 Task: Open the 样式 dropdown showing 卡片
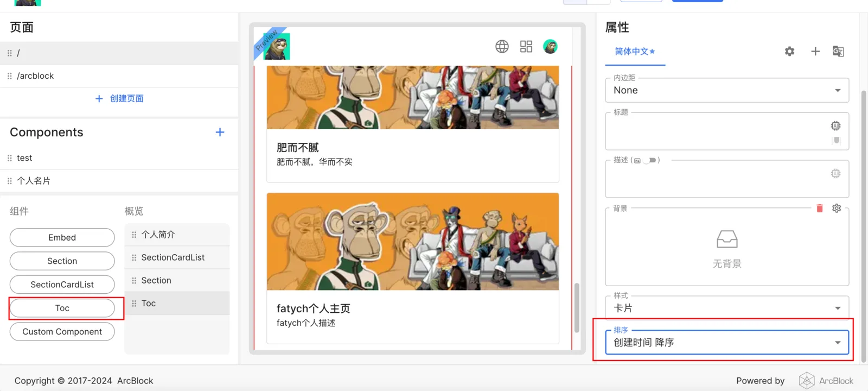coord(727,308)
